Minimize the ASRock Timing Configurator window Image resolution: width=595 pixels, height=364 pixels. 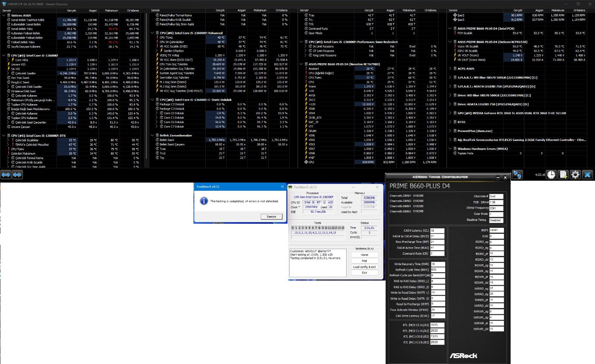(x=498, y=178)
